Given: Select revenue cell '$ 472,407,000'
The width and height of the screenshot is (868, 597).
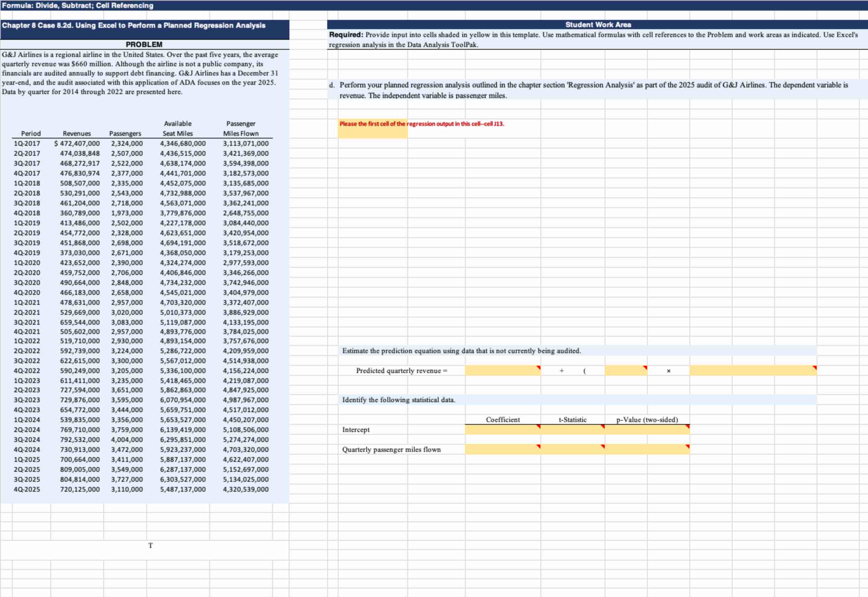Looking at the screenshot, I should (x=77, y=144).
